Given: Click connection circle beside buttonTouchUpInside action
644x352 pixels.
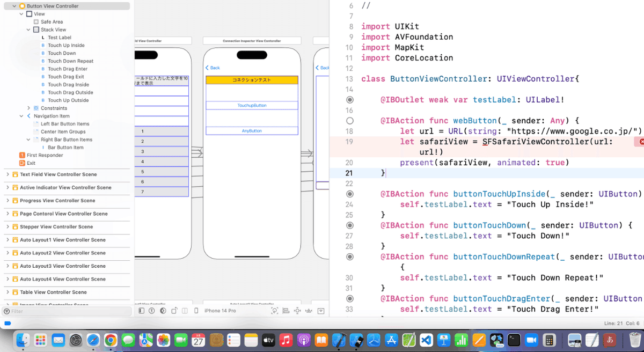Looking at the screenshot, I should point(350,194).
